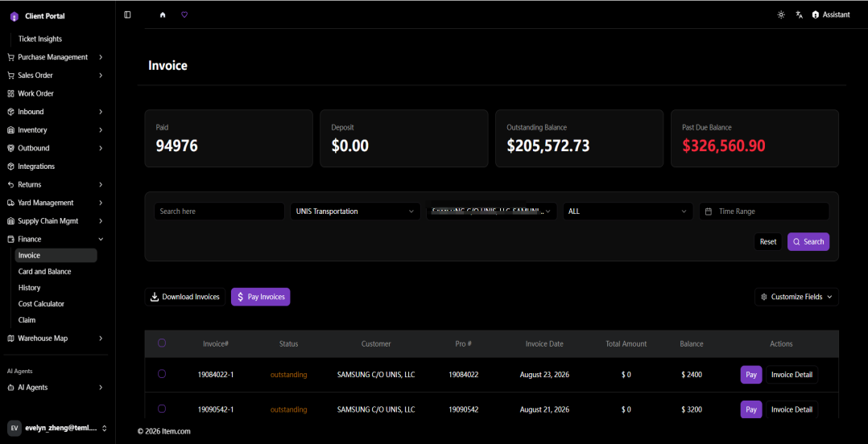Toggle the sidebar collapse icon
The image size is (868, 444).
point(127,15)
